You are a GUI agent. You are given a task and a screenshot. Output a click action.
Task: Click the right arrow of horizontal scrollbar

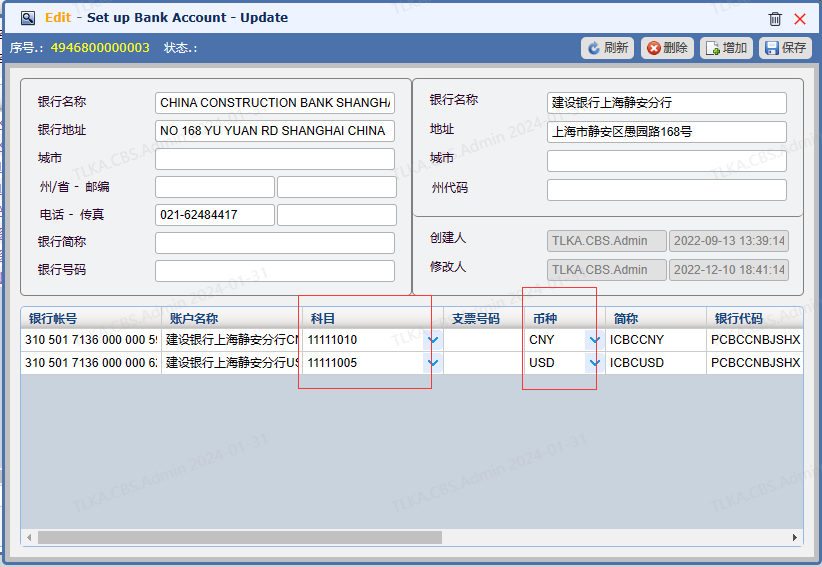pos(795,538)
